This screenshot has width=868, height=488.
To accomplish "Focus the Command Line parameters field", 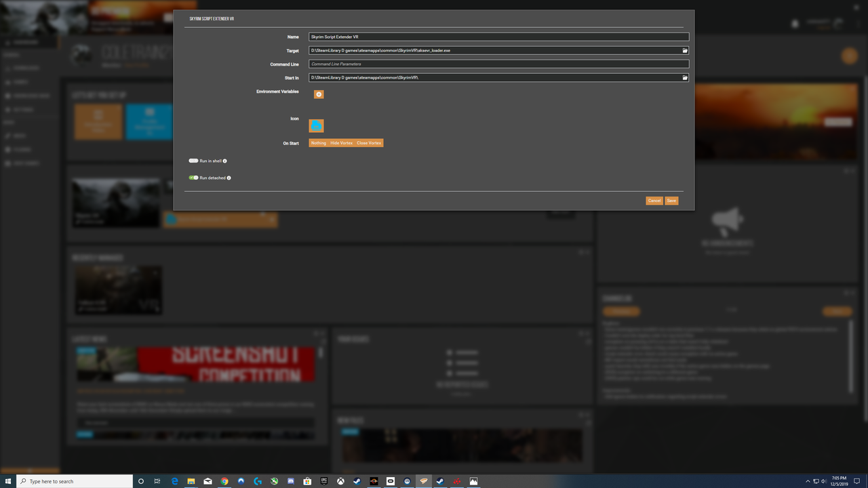I will click(x=498, y=64).
